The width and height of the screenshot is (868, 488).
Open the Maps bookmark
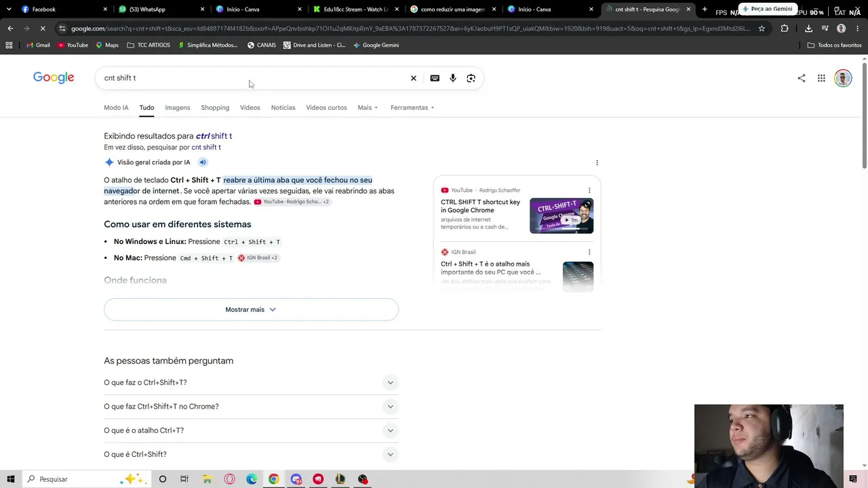click(107, 45)
